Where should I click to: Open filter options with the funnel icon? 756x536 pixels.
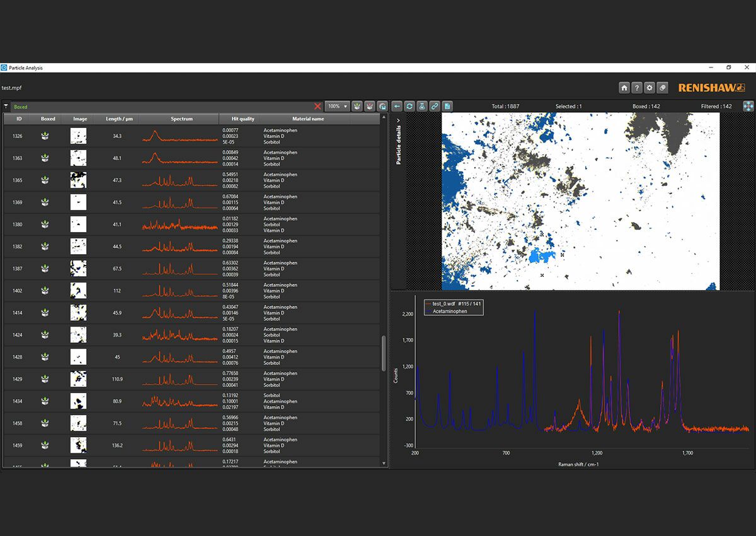tap(6, 106)
